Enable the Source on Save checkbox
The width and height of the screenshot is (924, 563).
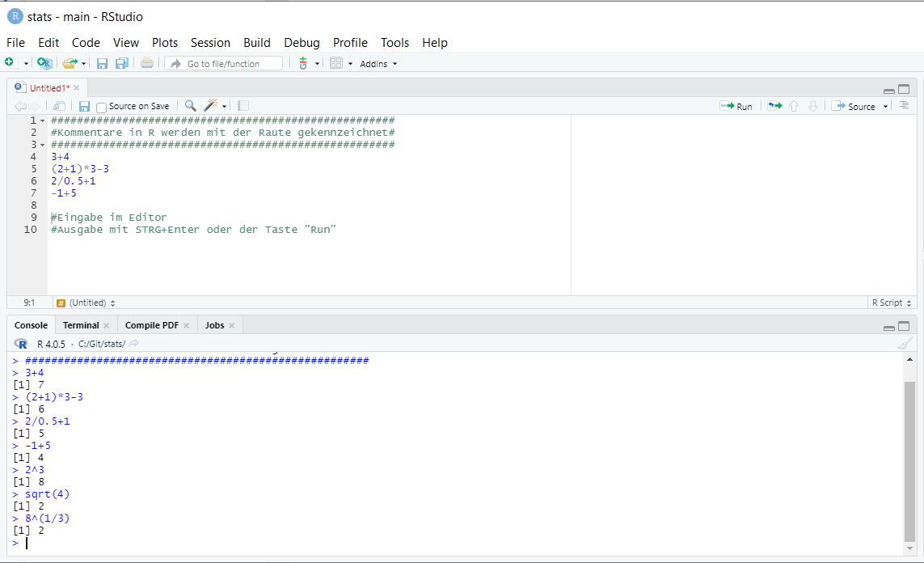(x=101, y=107)
